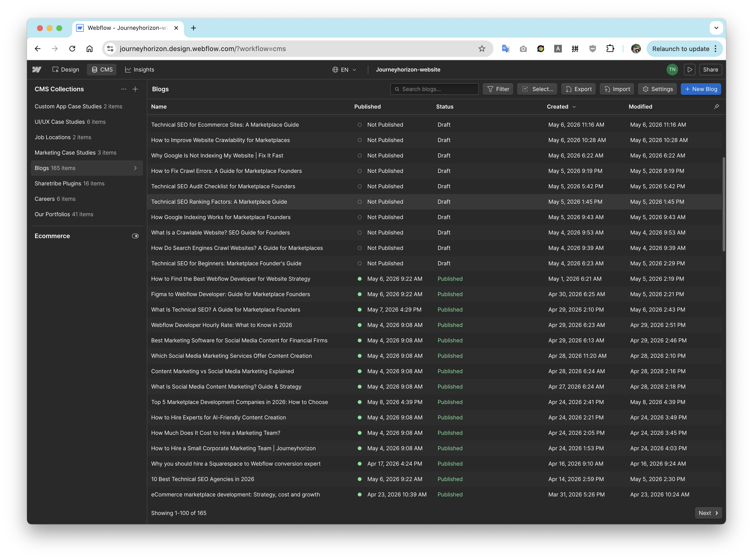Add a new CMS collection with plus icon

(135, 89)
